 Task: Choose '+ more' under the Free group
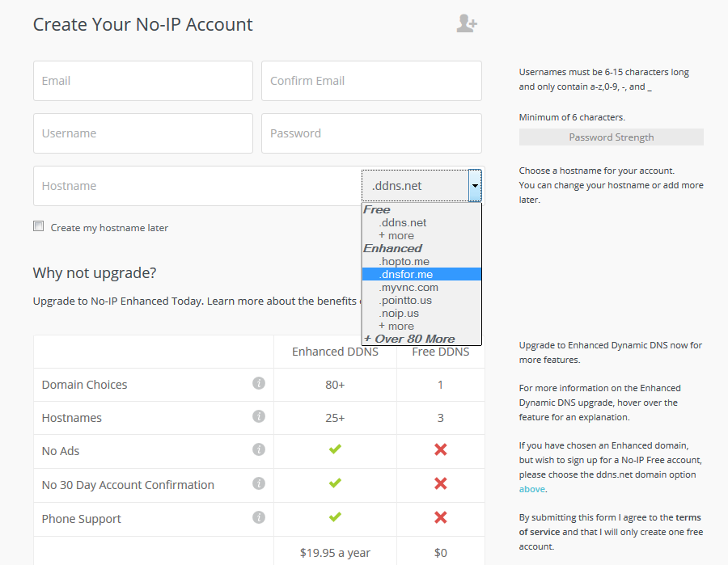click(x=421, y=236)
